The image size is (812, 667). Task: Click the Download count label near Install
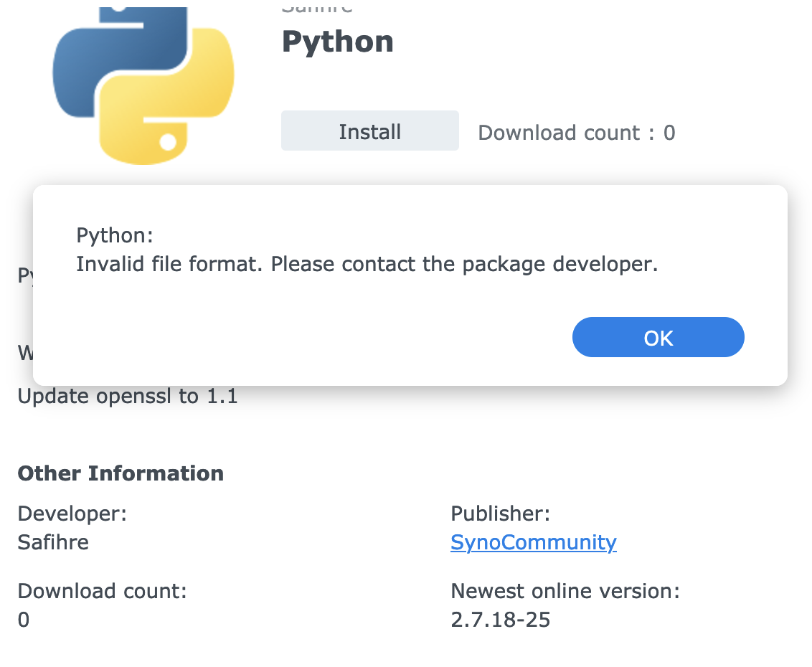(576, 132)
